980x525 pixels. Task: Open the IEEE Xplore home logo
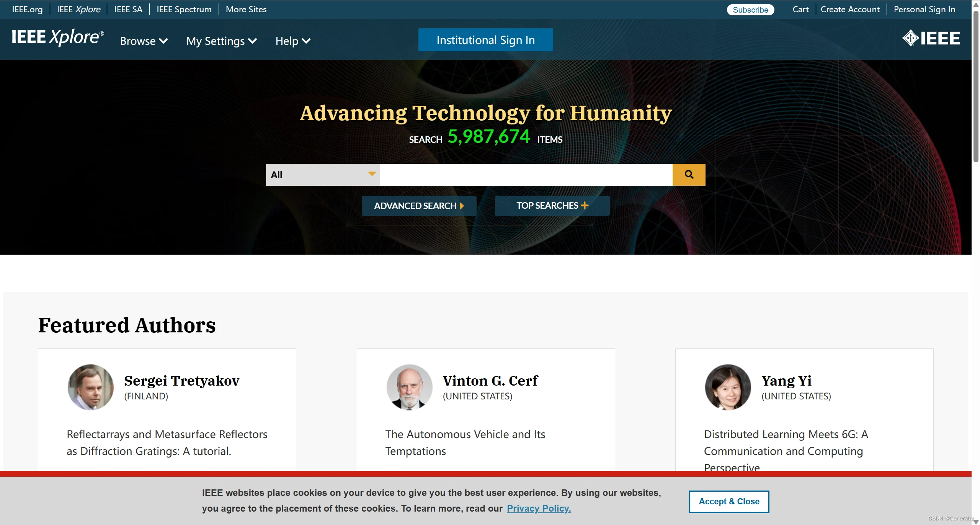click(x=58, y=38)
